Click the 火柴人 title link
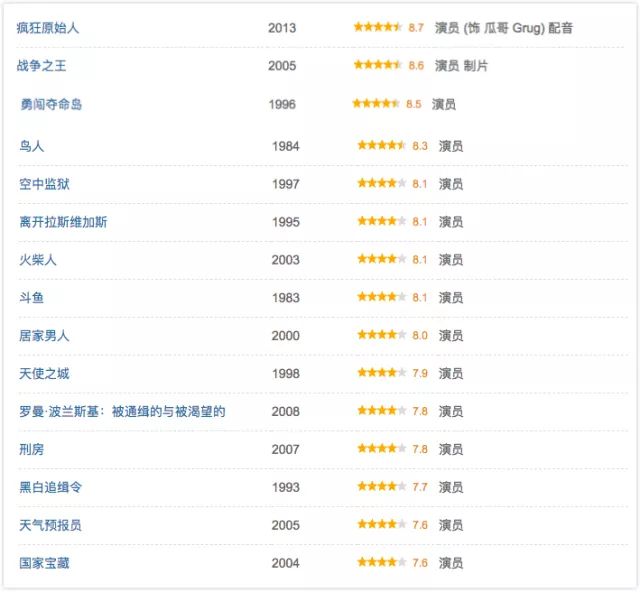This screenshot has width=640, height=592. (x=38, y=260)
